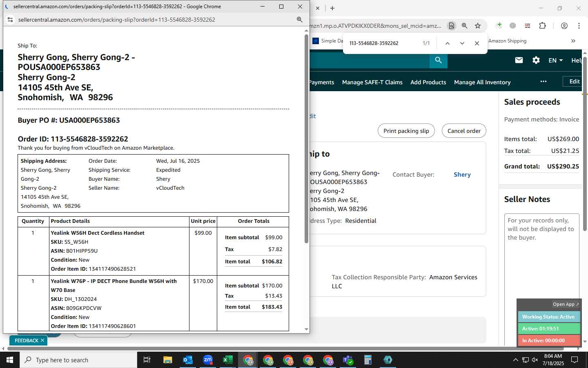Click Manage SAFE-T Claims menu item
This screenshot has height=368, width=588.
[x=372, y=82]
